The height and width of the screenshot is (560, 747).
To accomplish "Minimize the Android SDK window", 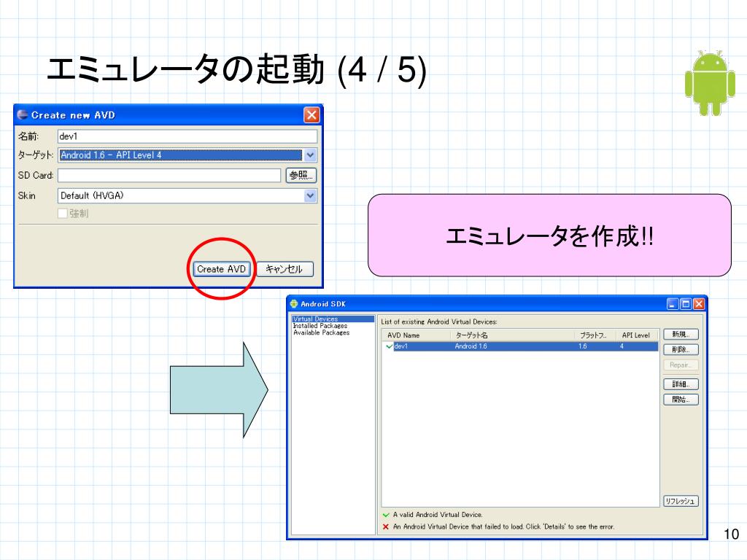I will pyautogui.click(x=672, y=304).
